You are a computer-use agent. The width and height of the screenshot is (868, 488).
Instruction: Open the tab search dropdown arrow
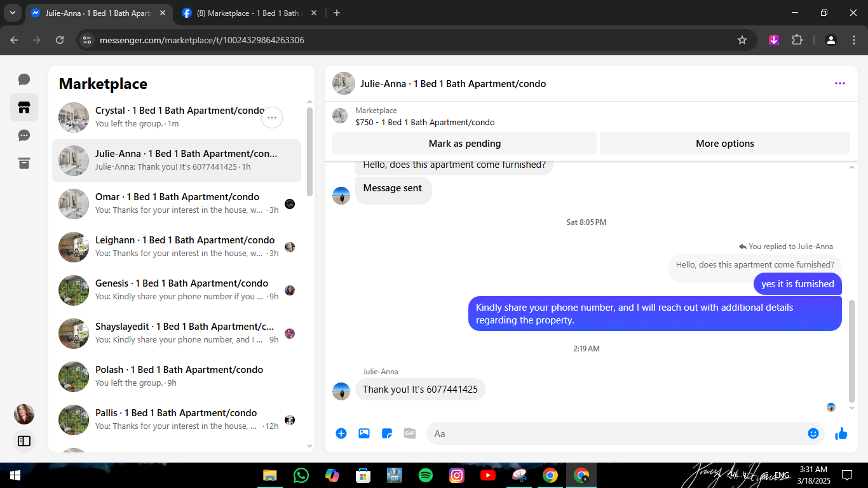[13, 13]
